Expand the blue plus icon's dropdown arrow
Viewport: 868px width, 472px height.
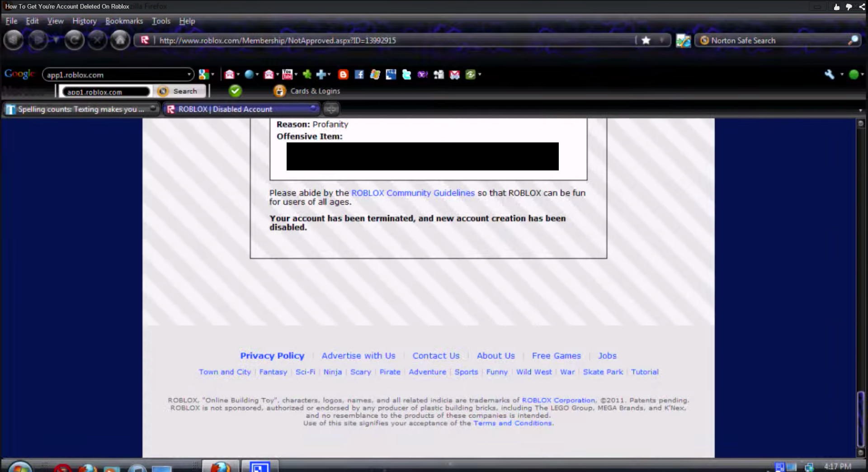tap(329, 74)
